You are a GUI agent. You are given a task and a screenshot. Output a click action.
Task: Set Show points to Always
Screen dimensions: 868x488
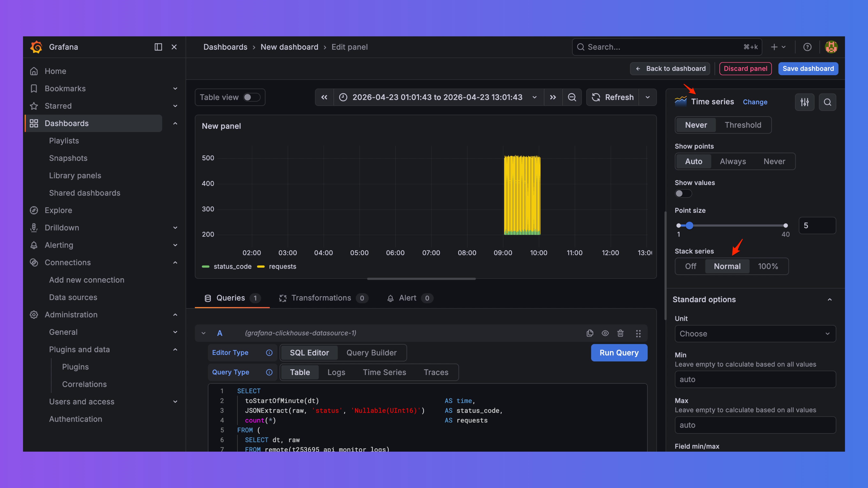(x=733, y=161)
